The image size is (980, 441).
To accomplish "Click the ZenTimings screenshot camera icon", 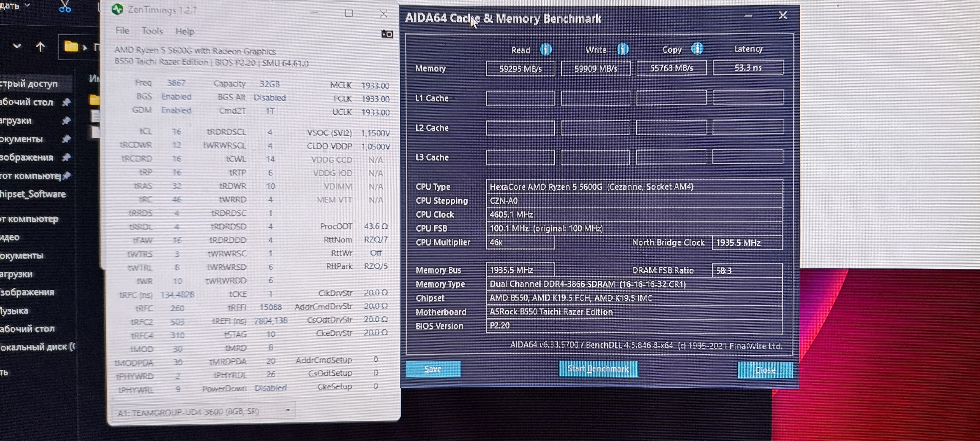I will point(387,34).
